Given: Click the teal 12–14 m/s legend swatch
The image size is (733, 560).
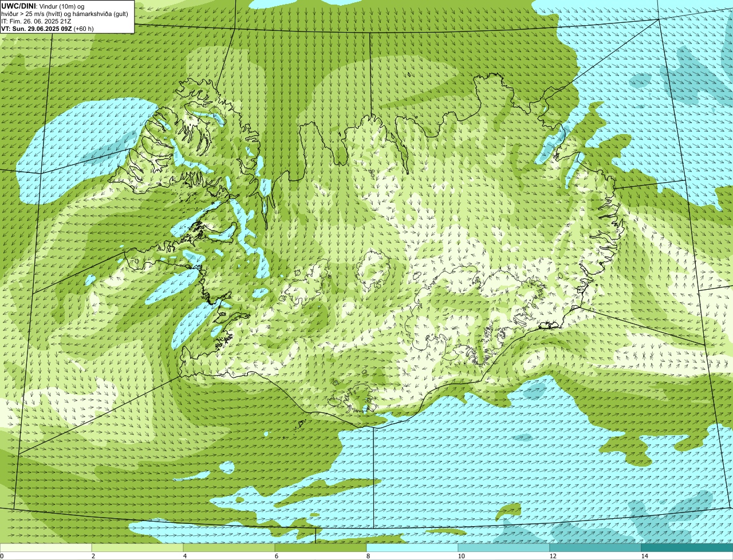Looking at the screenshot, I should [x=596, y=547].
